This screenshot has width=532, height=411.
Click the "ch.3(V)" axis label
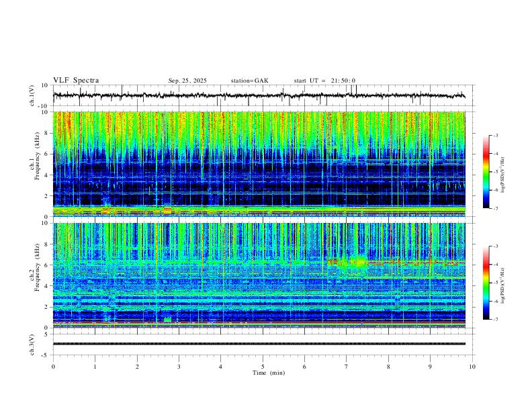click(x=32, y=345)
